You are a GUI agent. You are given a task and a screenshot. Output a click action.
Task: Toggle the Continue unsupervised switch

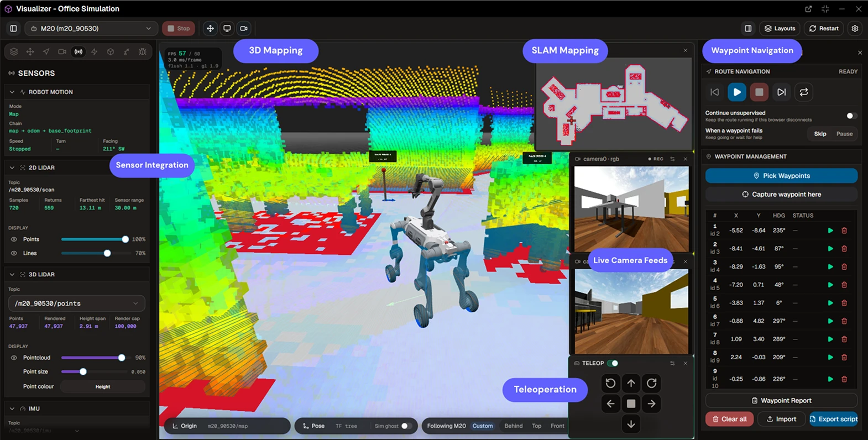coord(851,116)
